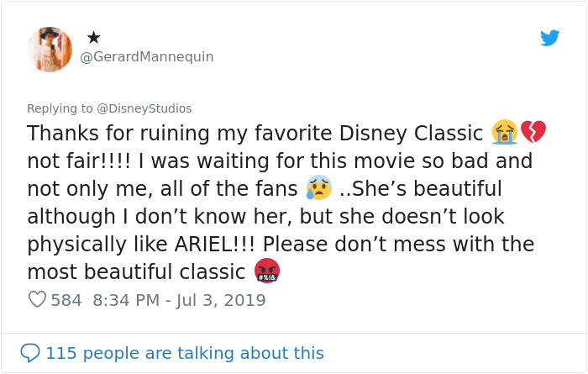Click the Twitter bird logo
Image resolution: width=588 pixels, height=374 pixels.
click(550, 38)
